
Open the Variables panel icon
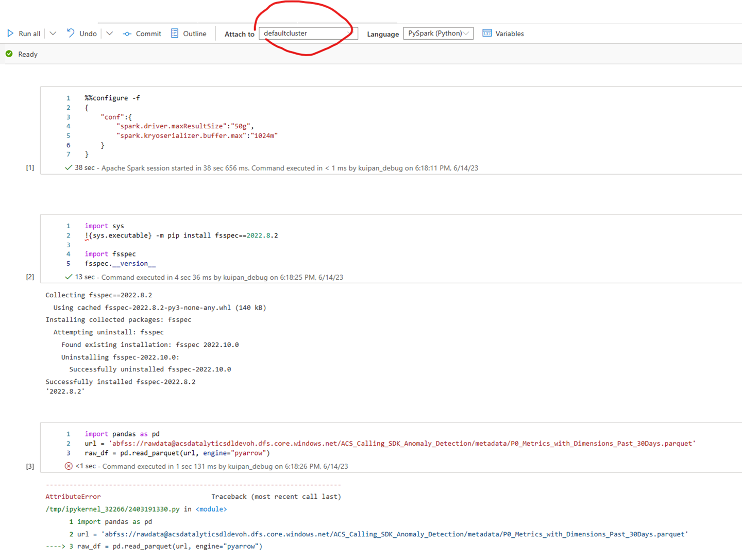click(x=487, y=33)
